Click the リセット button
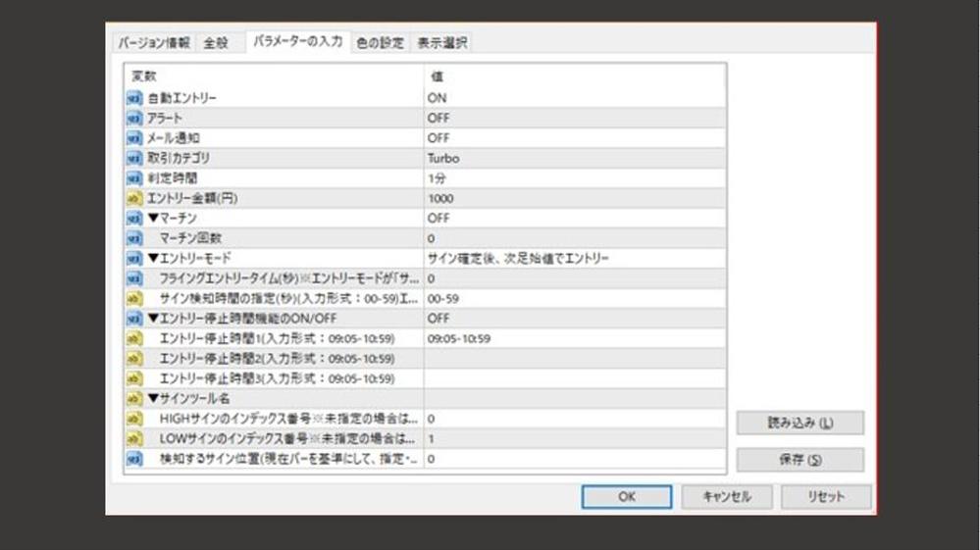The image size is (980, 550). [x=825, y=497]
